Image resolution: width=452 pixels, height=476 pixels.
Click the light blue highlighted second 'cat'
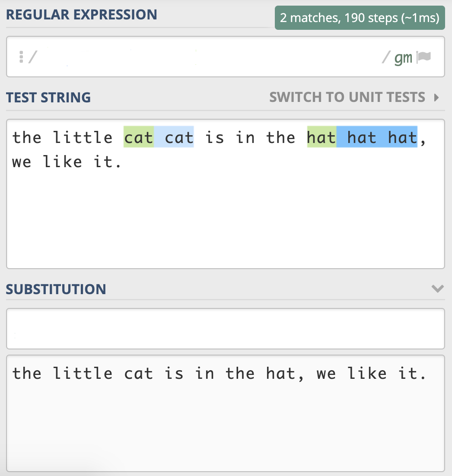(179, 137)
